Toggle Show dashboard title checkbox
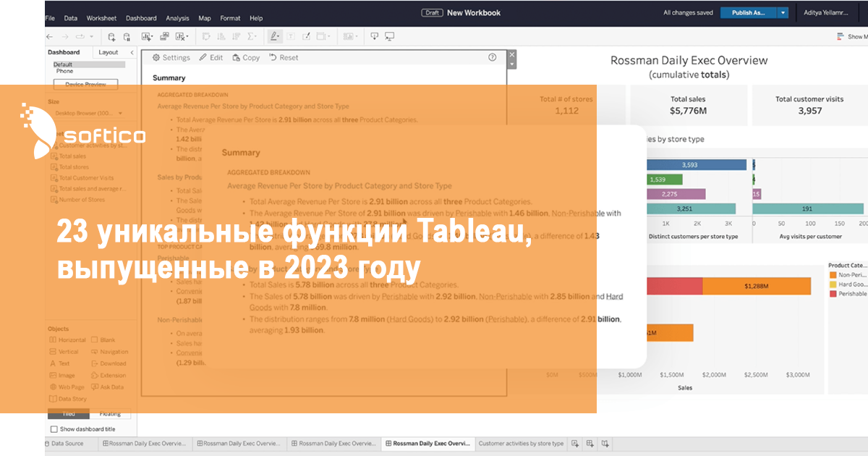 click(54, 429)
